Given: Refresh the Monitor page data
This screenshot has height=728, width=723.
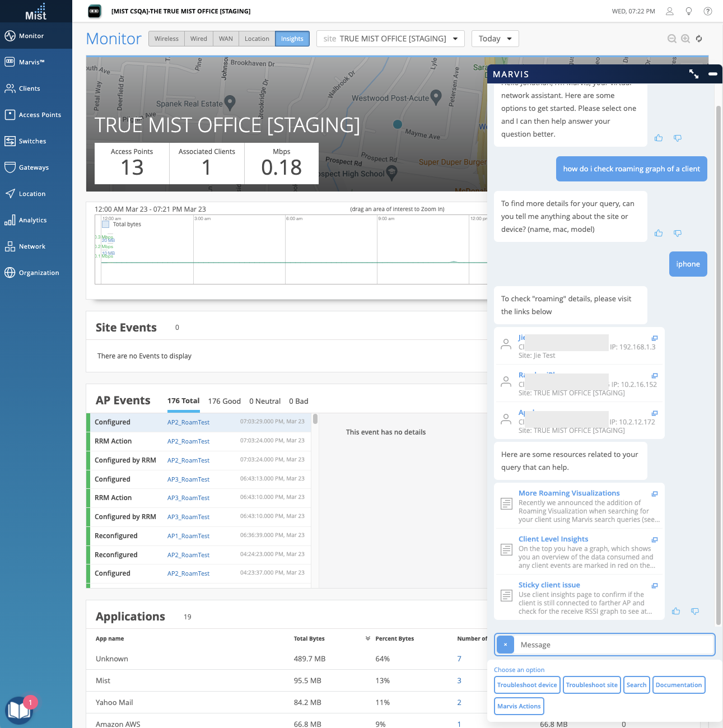Looking at the screenshot, I should 699,39.
